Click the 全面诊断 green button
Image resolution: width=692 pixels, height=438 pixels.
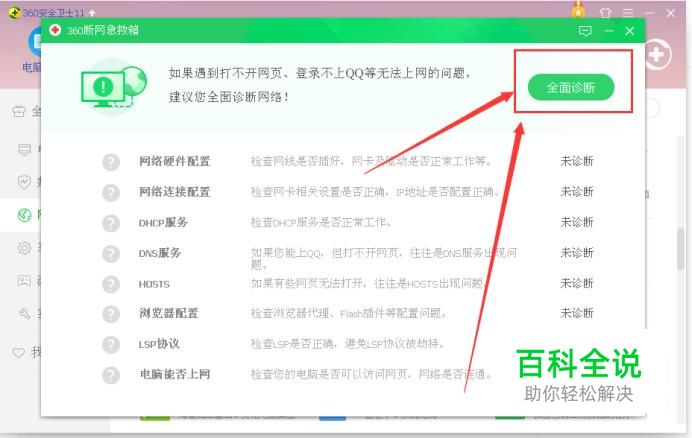pyautogui.click(x=571, y=87)
